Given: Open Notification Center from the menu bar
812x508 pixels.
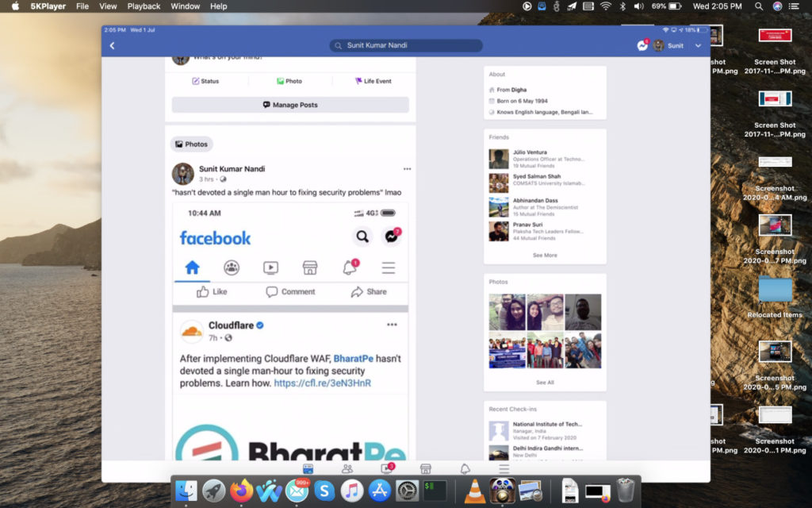Looking at the screenshot, I should click(x=793, y=6).
